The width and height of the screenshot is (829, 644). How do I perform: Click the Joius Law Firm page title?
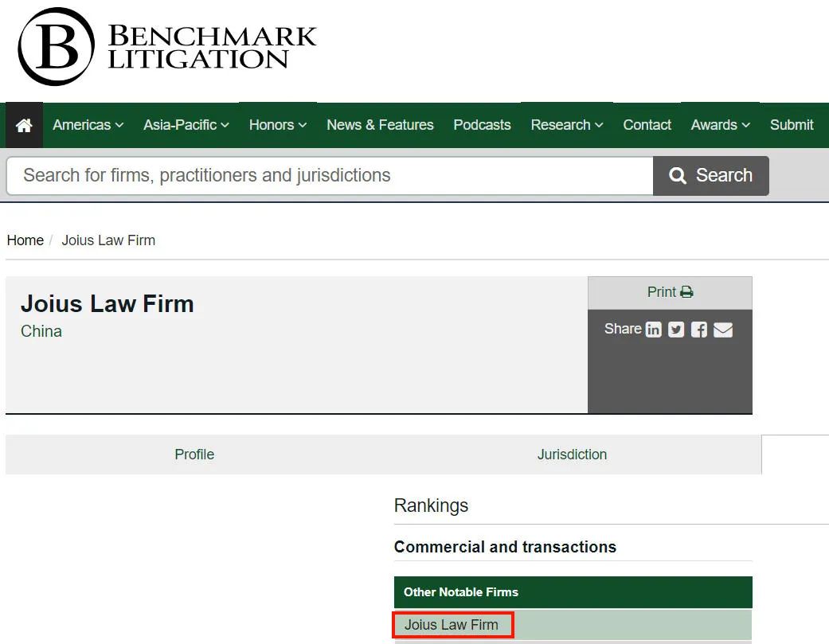coord(108,304)
